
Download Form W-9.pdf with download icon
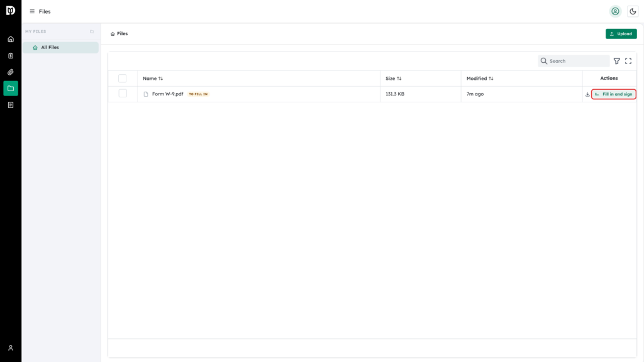(x=587, y=94)
